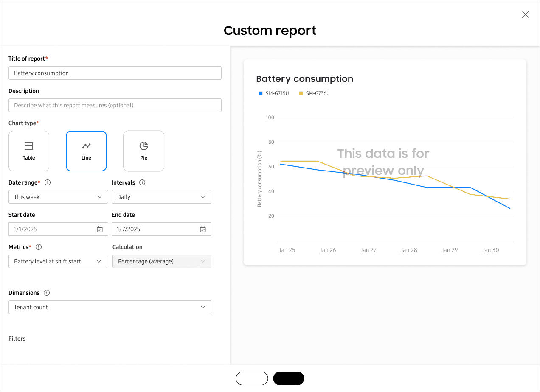The image size is (540, 392).
Task: Click the SM-G715U legend label
Action: point(277,93)
